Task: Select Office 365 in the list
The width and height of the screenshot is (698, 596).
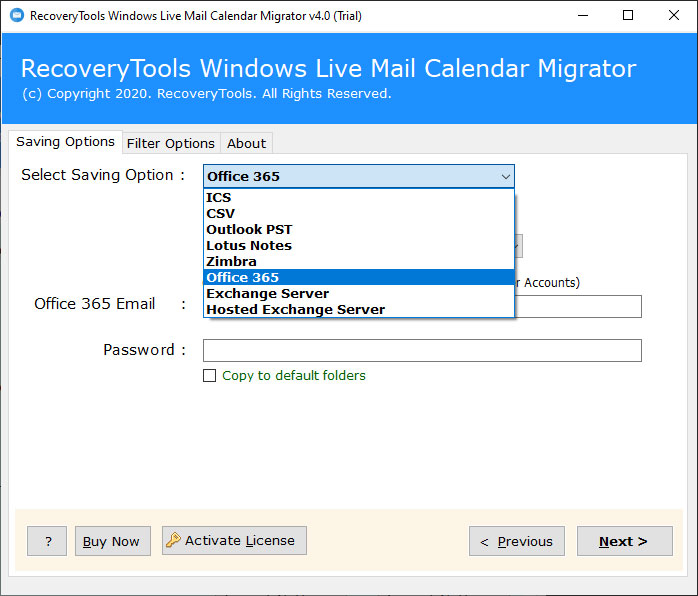Action: pyautogui.click(x=359, y=277)
